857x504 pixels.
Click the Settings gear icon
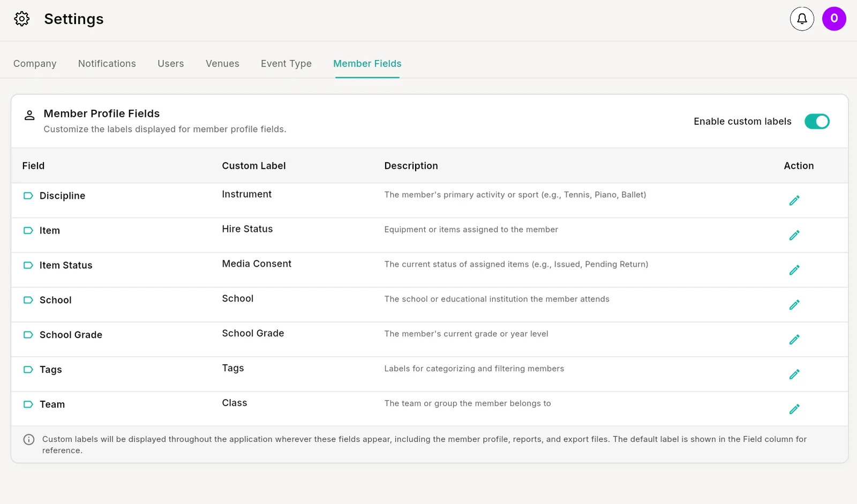22,19
